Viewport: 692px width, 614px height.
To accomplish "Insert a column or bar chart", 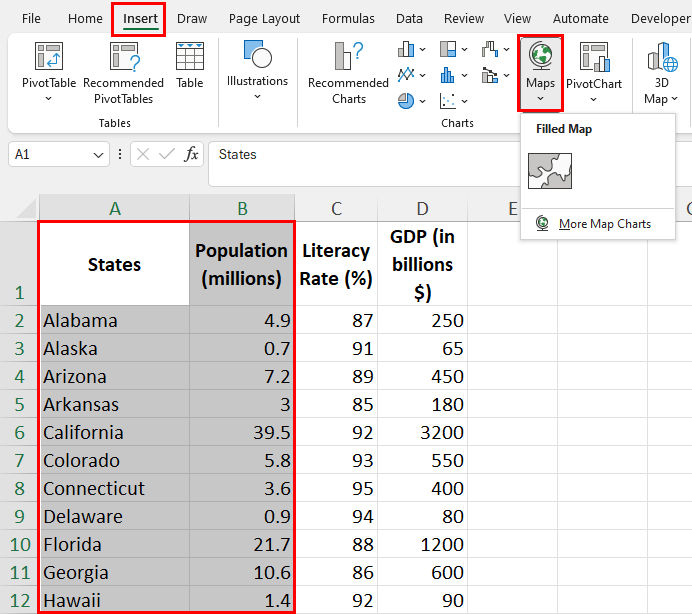I will point(406,49).
